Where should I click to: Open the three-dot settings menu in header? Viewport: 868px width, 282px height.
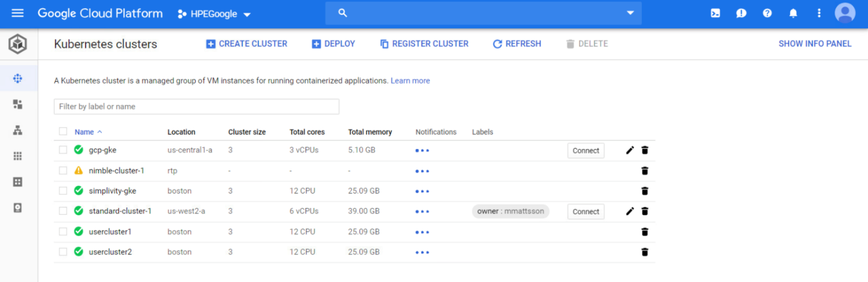click(819, 13)
